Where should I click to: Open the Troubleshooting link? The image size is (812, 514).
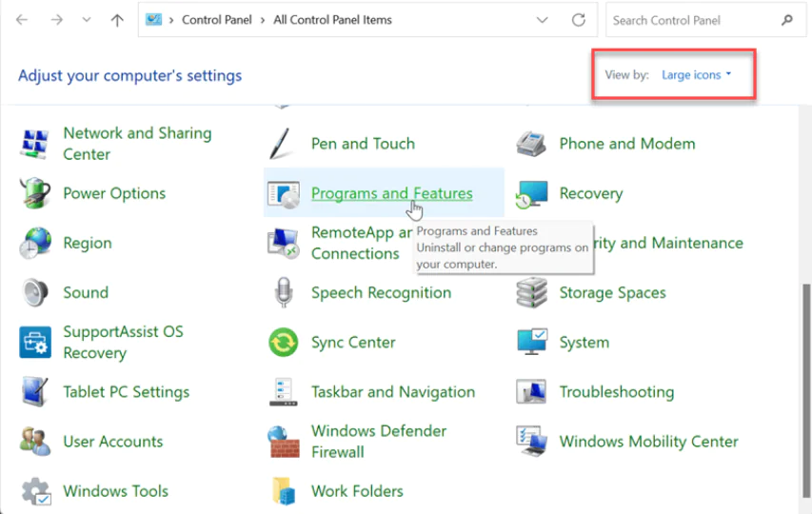[x=616, y=391]
